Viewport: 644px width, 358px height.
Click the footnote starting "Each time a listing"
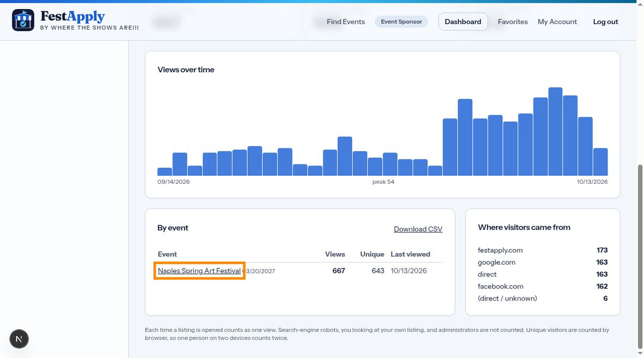coord(377,334)
